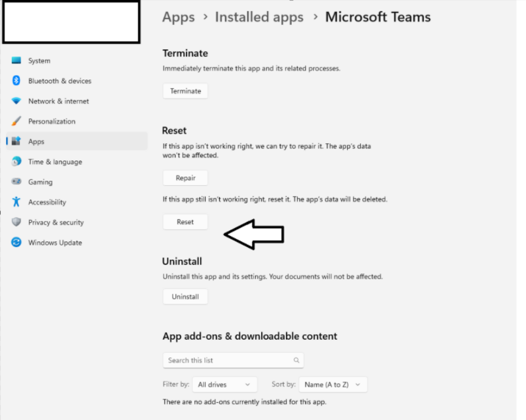The height and width of the screenshot is (420, 526).
Task: Click the no add-ons installed message
Action: coord(244,401)
